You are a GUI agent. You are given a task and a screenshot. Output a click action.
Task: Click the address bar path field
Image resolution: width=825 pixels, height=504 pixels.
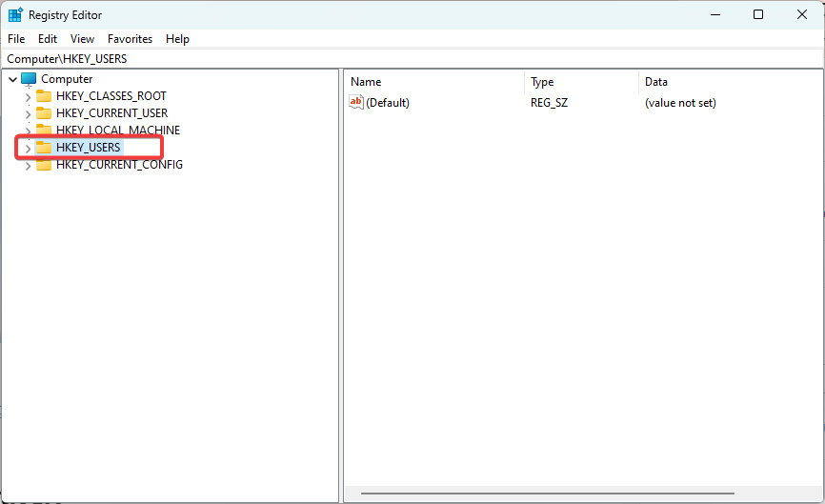tap(412, 59)
